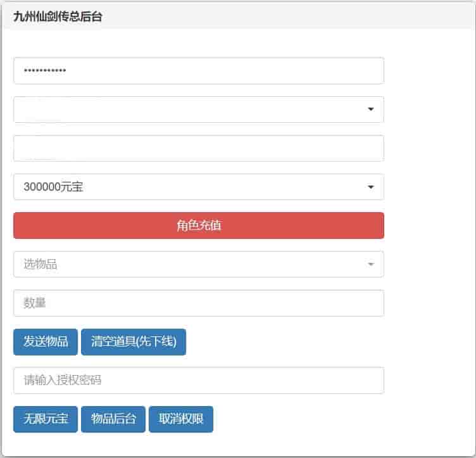Image resolution: width=476 pixels, height=458 pixels.
Task: Click the 清空道具(先下线) button
Action: (x=134, y=341)
